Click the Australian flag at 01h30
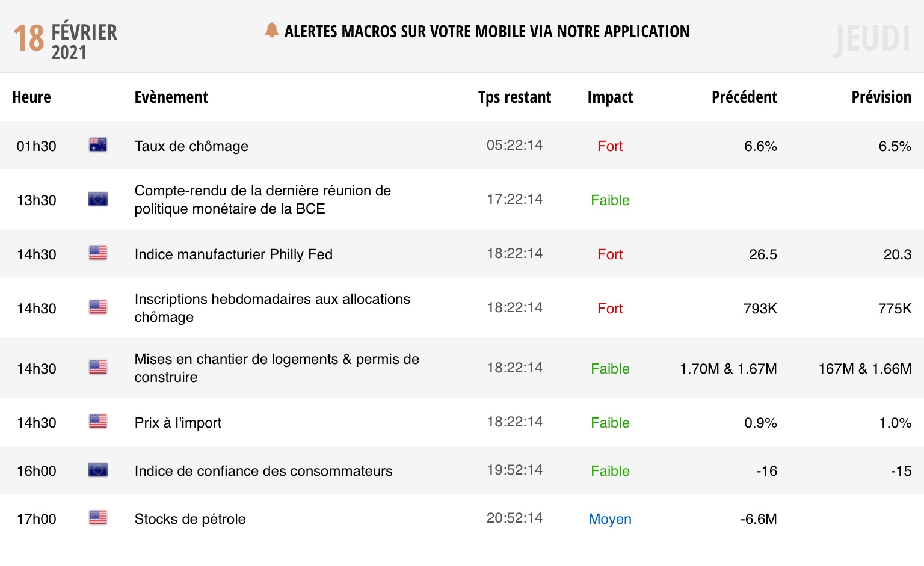This screenshot has width=924, height=566. 98,146
